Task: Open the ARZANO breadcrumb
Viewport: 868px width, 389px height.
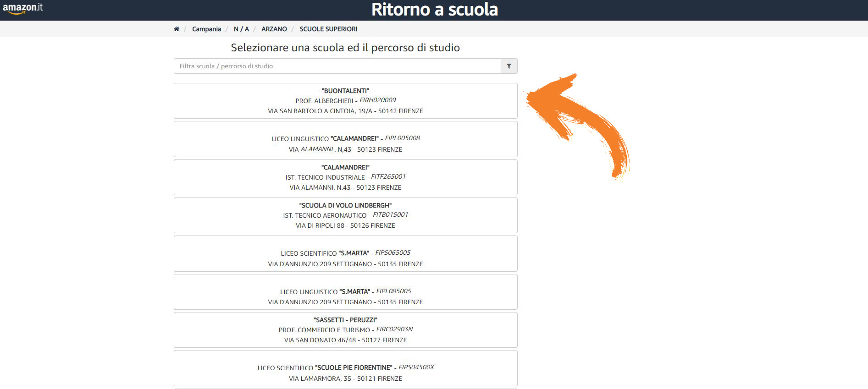Action: pyautogui.click(x=274, y=29)
